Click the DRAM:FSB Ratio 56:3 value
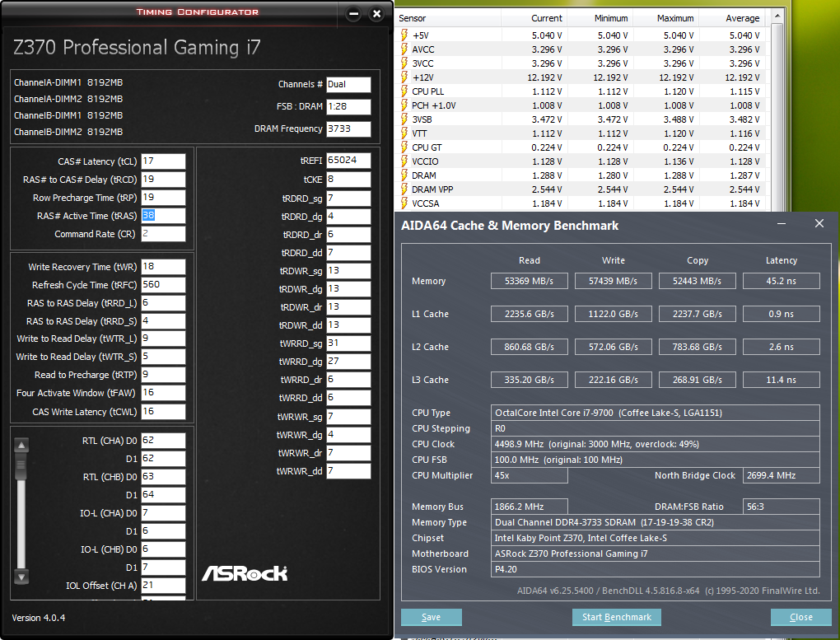The image size is (840, 640). point(782,507)
